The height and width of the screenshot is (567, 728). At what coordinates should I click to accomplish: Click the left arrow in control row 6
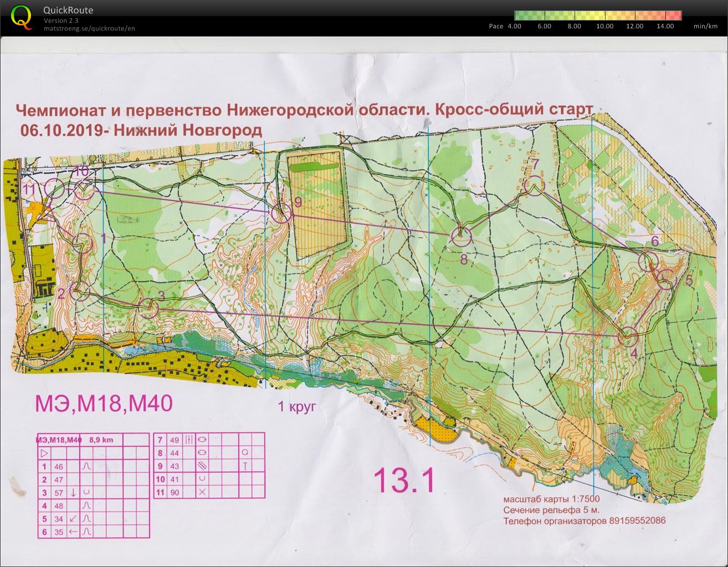coord(73,533)
